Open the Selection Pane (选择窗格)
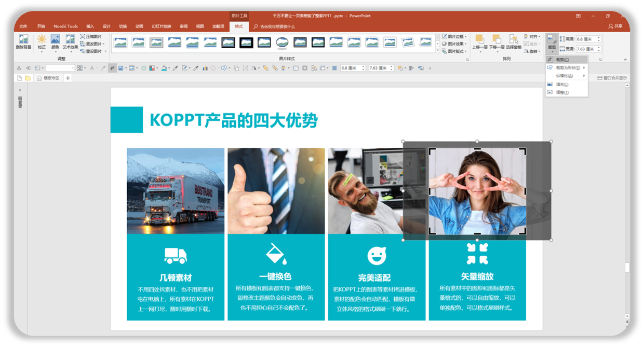 click(x=514, y=43)
